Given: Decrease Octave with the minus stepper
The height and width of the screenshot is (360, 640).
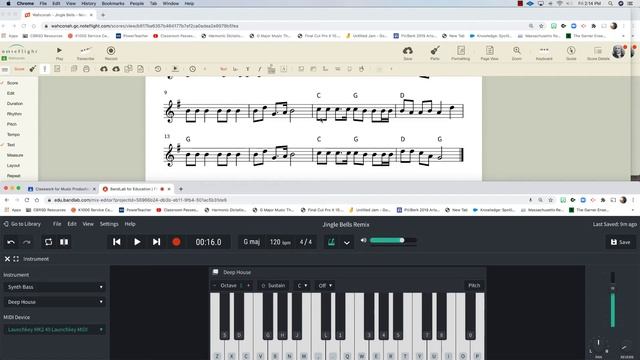Looking at the screenshot, I should (214, 285).
